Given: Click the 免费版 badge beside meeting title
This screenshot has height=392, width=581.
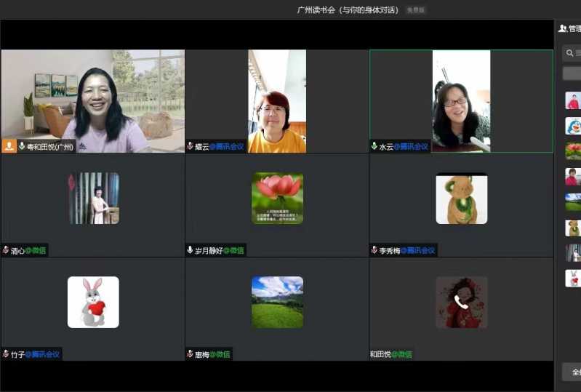Looking at the screenshot, I should click(416, 10).
